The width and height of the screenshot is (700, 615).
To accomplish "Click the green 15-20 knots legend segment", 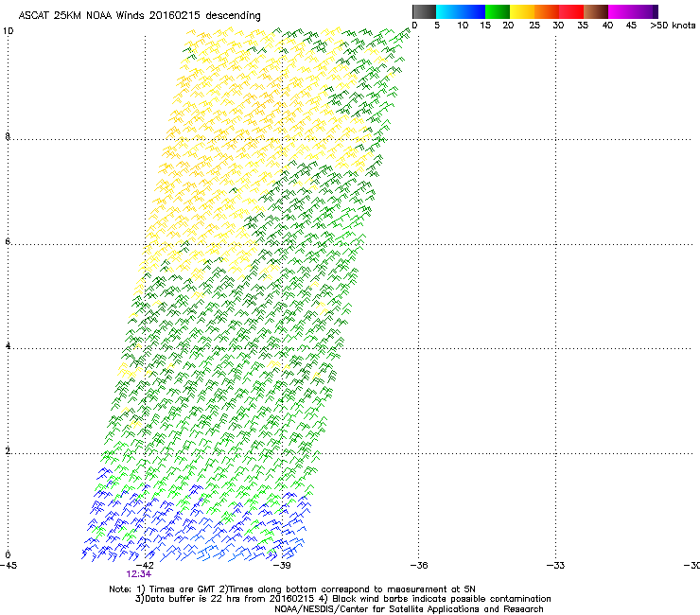I will [498, 11].
